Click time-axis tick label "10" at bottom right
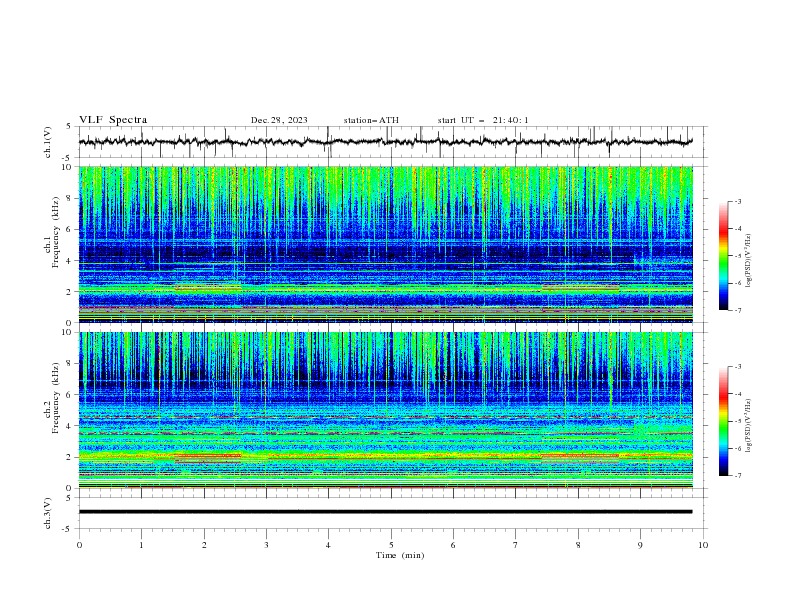 tap(703, 545)
